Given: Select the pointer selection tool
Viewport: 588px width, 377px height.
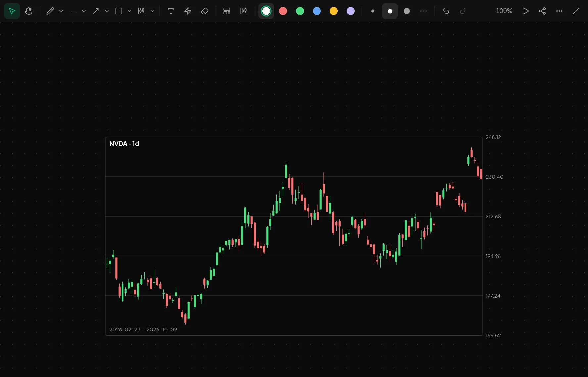Looking at the screenshot, I should coord(12,11).
